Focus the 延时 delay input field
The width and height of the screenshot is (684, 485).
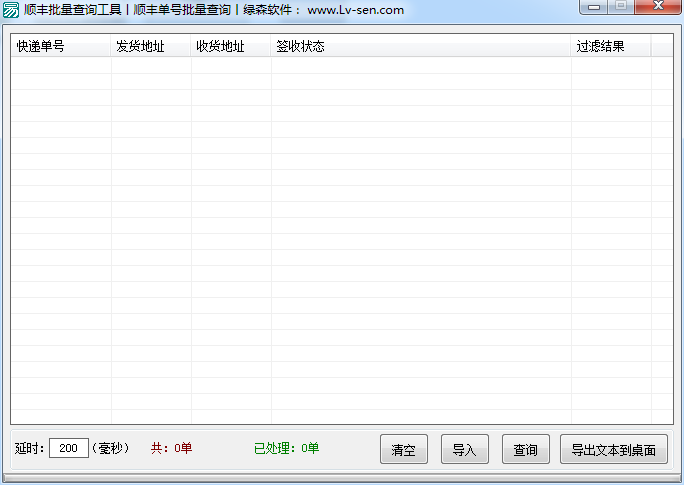point(69,448)
